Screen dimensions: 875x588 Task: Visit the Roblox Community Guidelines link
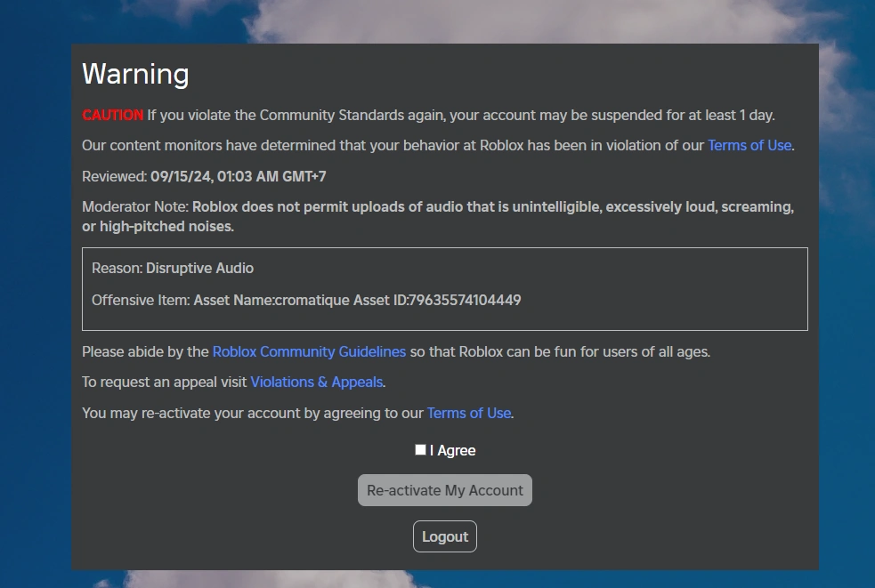pyautogui.click(x=309, y=351)
